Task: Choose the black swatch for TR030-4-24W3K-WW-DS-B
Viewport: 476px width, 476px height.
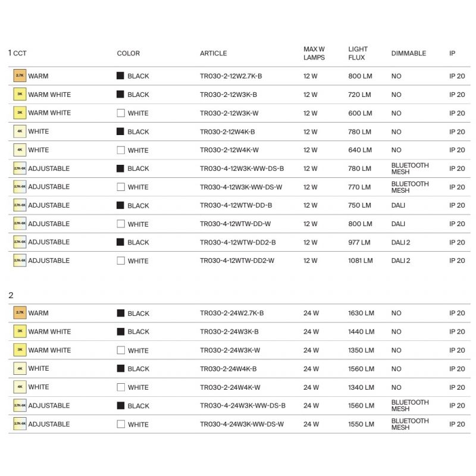Action: click(121, 406)
